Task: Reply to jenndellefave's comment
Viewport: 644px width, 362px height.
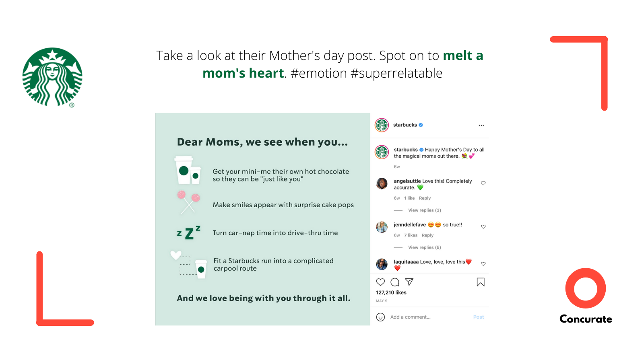Action: [427, 235]
